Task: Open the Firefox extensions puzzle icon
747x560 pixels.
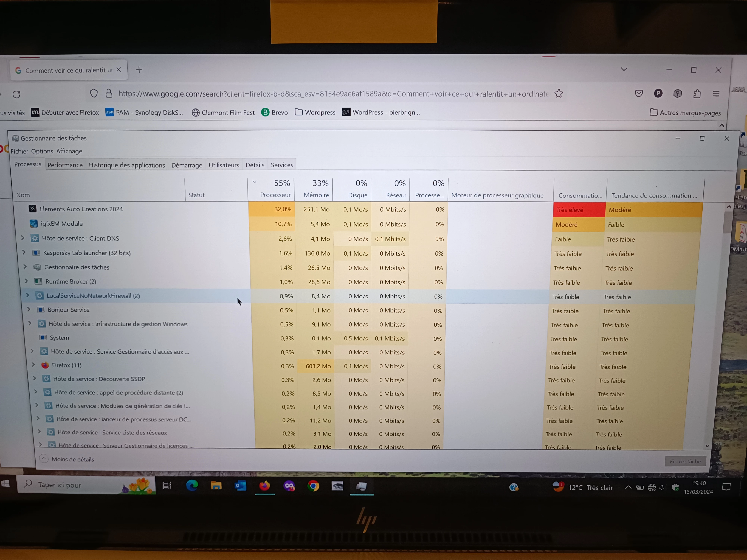Action: point(697,94)
